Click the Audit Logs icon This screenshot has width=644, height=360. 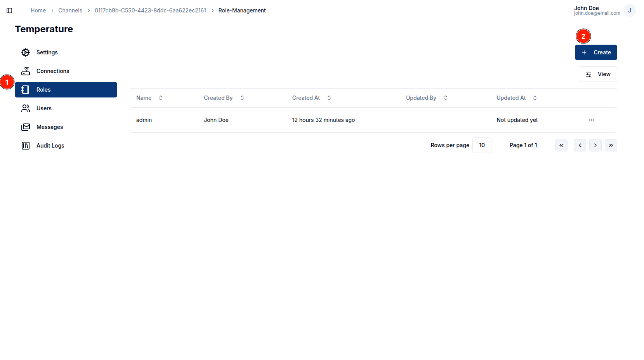click(26, 146)
